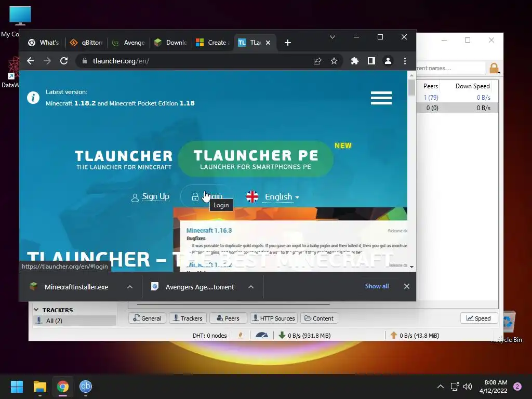Sort by Peers column in qBittorrent
This screenshot has width=532, height=399.
pos(431,86)
